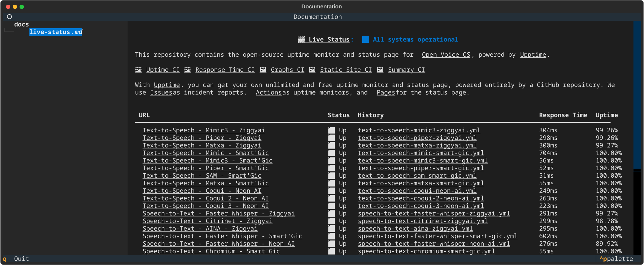Open the command palette circle icon in the header
The image size is (644, 265).
[x=9, y=17]
